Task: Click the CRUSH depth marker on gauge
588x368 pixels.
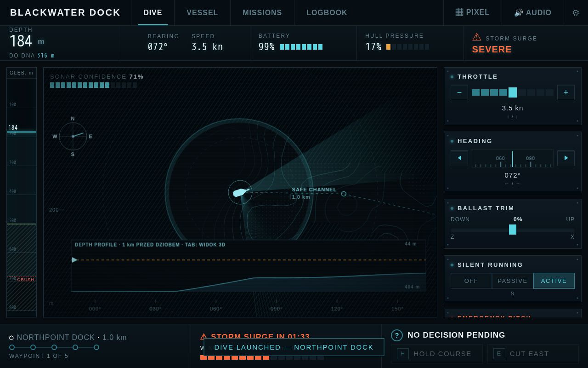Action: click(26, 280)
